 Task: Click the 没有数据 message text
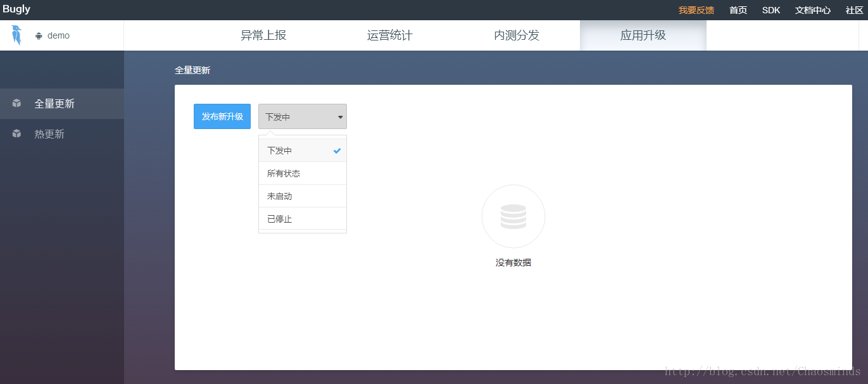[x=513, y=263]
